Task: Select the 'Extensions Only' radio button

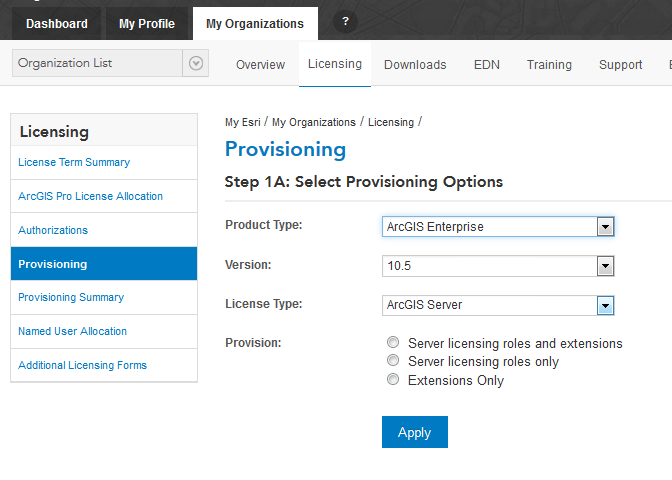Action: (x=394, y=380)
